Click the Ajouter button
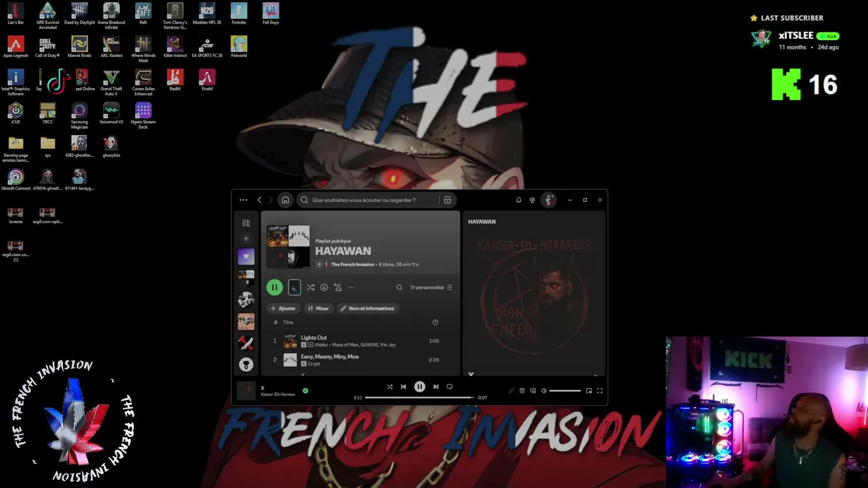The width and height of the screenshot is (868, 488). 283,308
